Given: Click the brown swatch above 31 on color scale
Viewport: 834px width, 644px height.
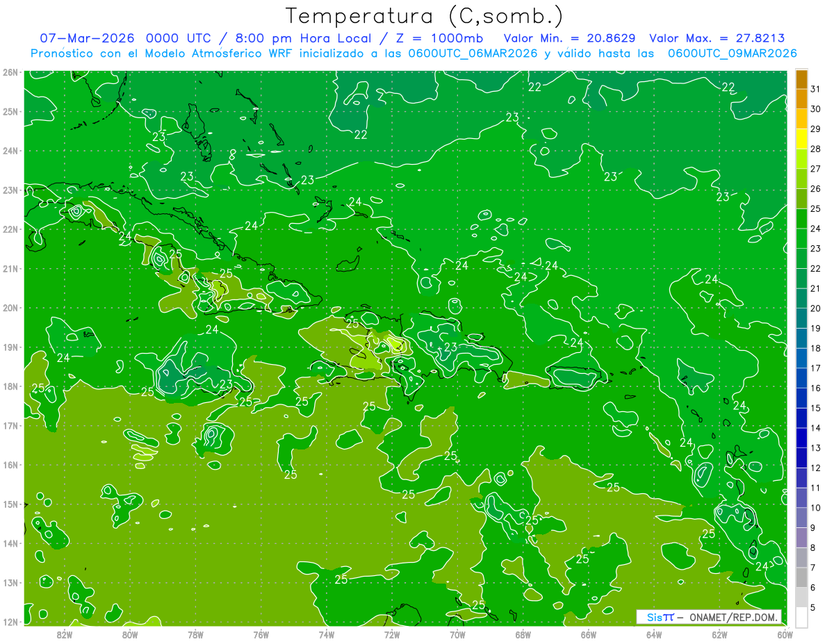Looking at the screenshot, I should [x=801, y=80].
